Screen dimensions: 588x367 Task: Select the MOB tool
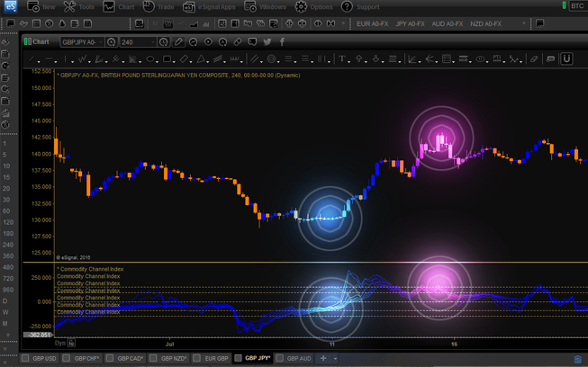(x=463, y=58)
